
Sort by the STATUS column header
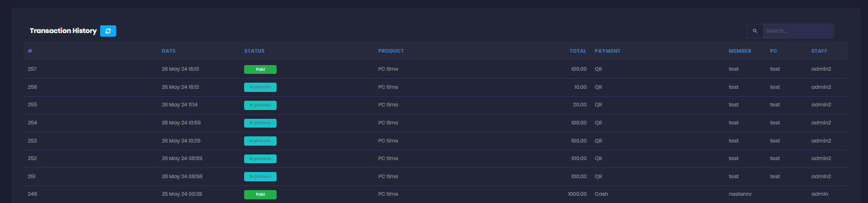[x=254, y=51]
